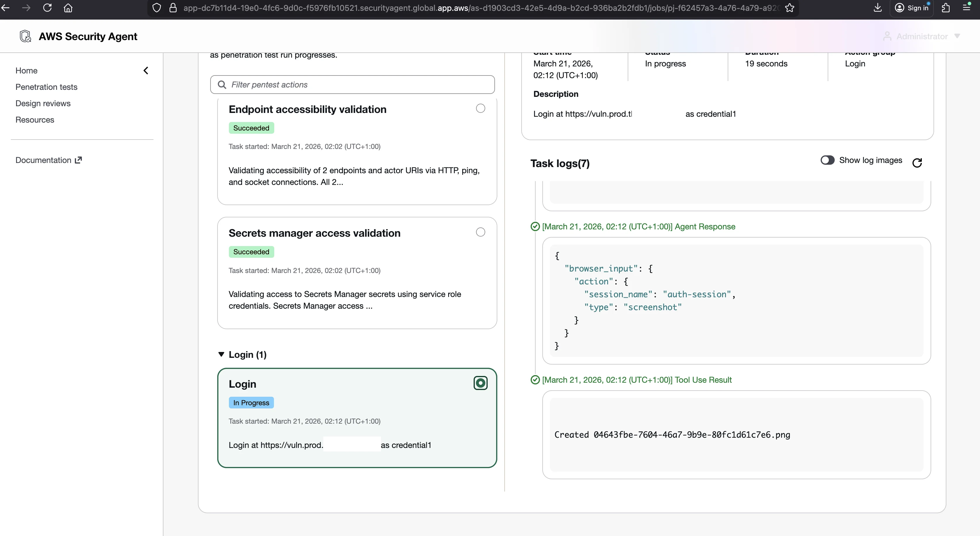Bookmark this page with the star icon

(x=789, y=8)
